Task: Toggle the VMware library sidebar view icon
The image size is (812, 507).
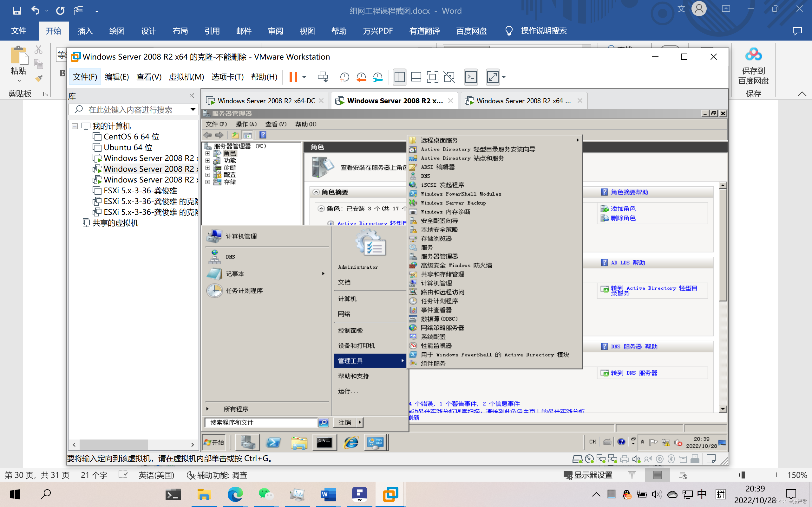Action: click(x=399, y=77)
